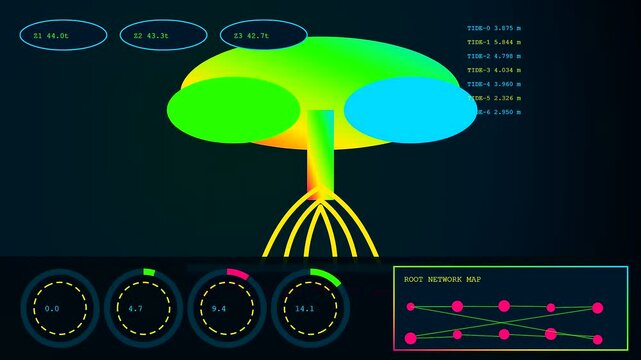Select the Z2 43.3t zone oval

click(164, 35)
